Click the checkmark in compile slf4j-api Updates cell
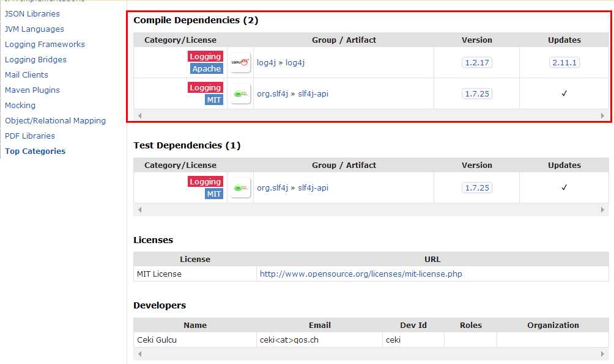614x364 pixels. click(564, 93)
